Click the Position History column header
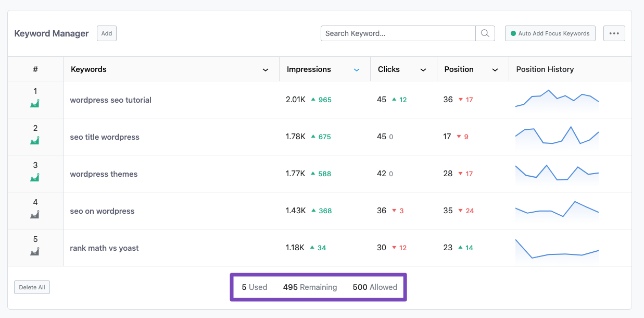 click(x=545, y=69)
